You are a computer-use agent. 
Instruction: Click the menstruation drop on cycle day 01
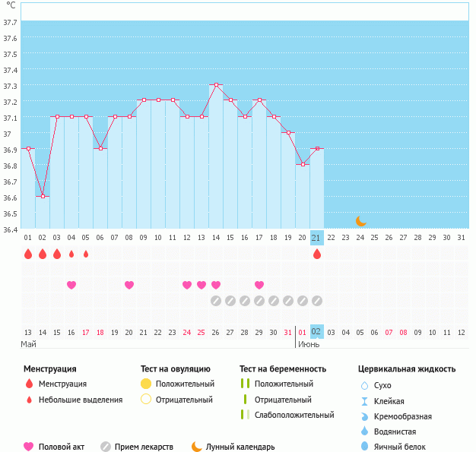(x=28, y=254)
